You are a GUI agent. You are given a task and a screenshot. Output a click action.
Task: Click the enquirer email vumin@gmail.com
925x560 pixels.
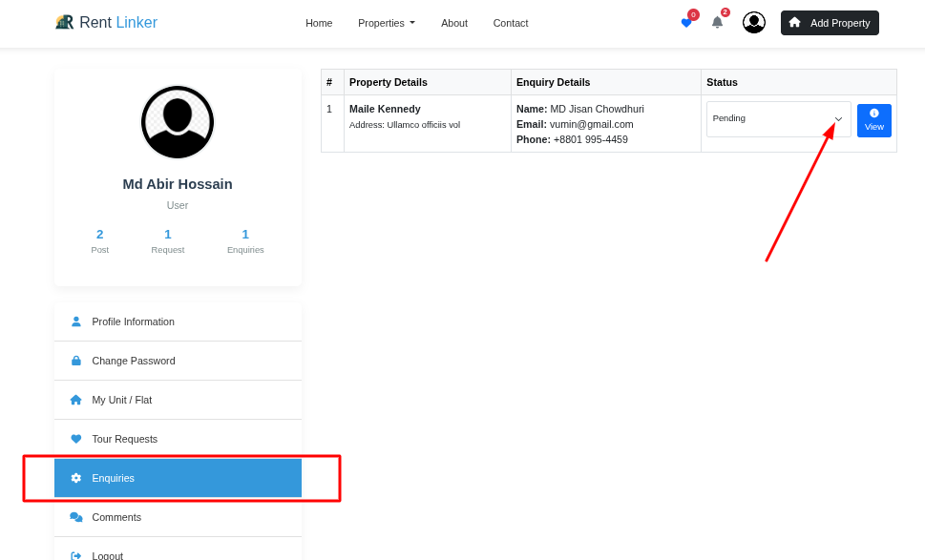coord(591,124)
